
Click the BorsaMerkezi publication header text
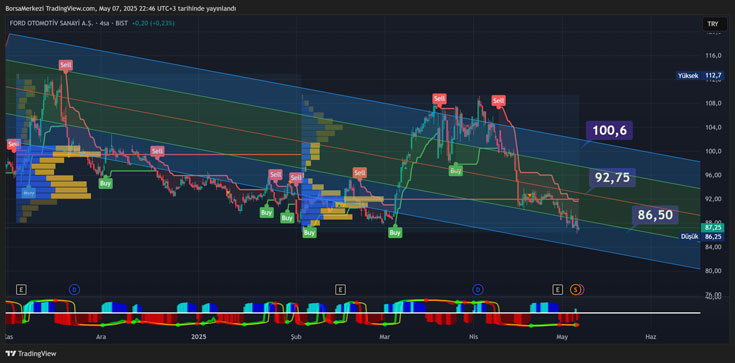[121, 8]
